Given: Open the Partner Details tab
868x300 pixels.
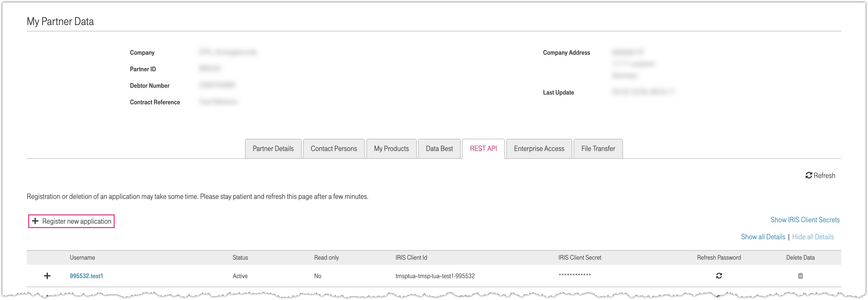Looking at the screenshot, I should coord(273,149).
